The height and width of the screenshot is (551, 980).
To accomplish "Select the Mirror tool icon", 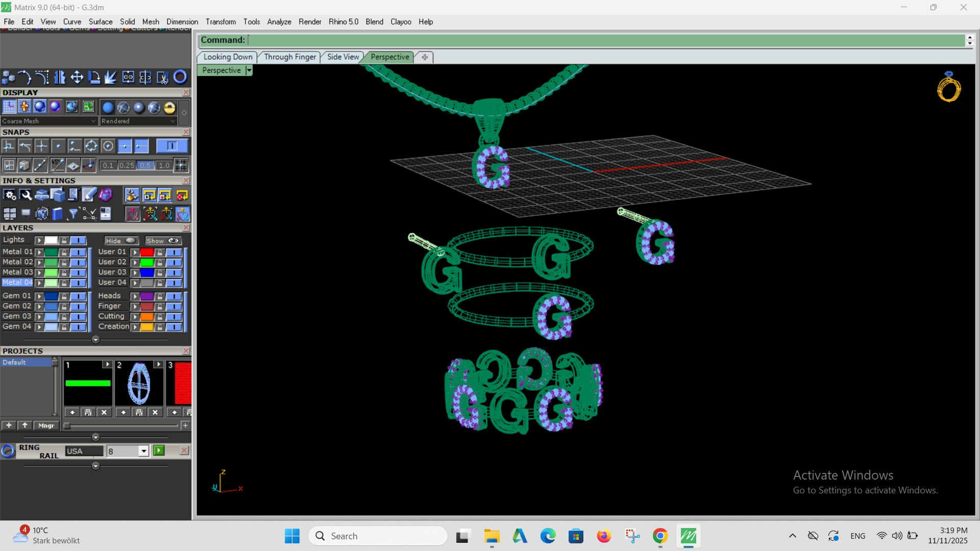I will point(60,77).
